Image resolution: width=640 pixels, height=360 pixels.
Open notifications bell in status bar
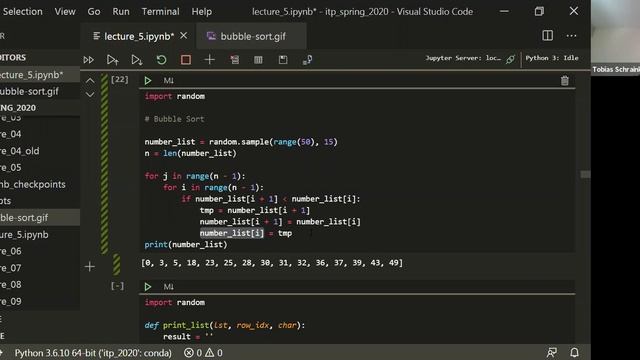574,352
